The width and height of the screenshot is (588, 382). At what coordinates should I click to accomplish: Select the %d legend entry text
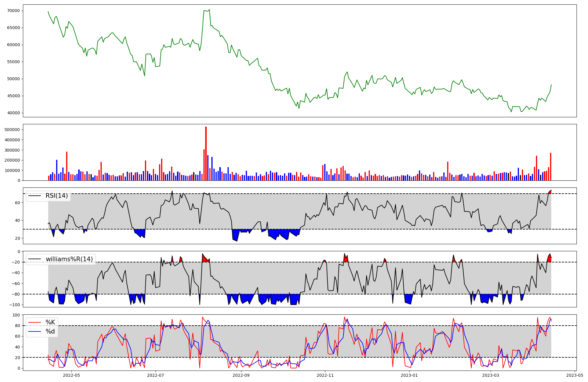(50, 331)
